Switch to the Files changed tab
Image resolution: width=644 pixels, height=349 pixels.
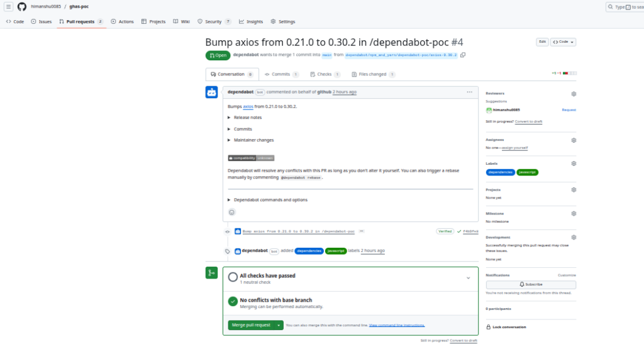372,74
